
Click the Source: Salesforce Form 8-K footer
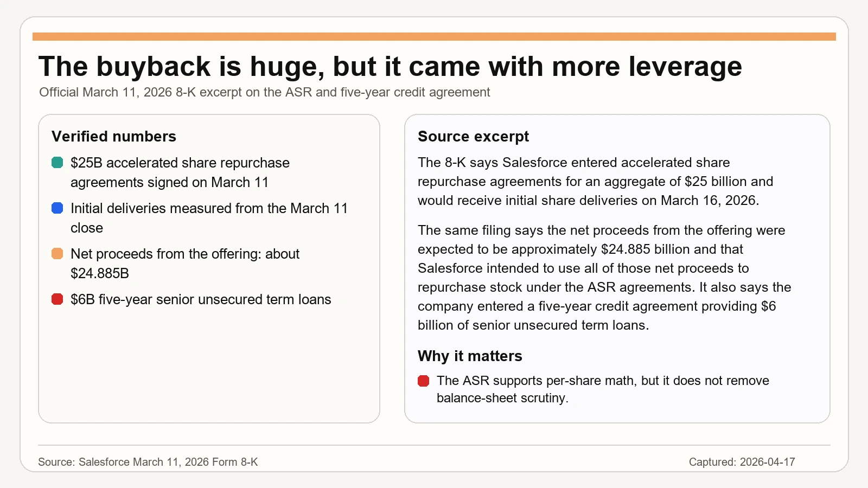tap(148, 462)
